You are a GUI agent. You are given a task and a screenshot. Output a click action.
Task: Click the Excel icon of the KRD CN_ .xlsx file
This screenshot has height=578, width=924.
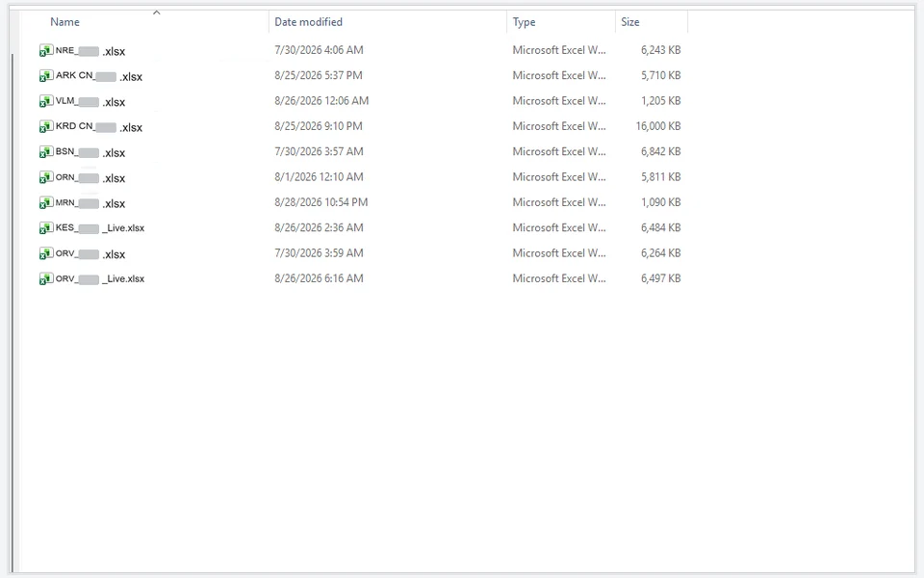pyautogui.click(x=46, y=127)
